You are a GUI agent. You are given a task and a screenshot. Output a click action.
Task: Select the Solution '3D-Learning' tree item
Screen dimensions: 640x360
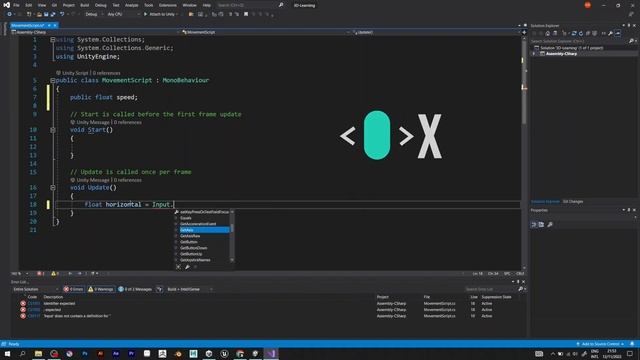(572, 48)
